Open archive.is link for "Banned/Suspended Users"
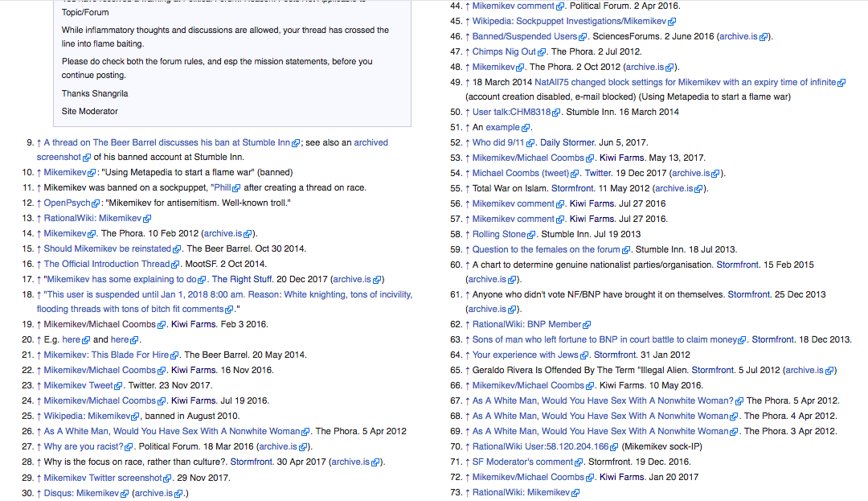Viewport: 868px width, 501px height. [739, 36]
